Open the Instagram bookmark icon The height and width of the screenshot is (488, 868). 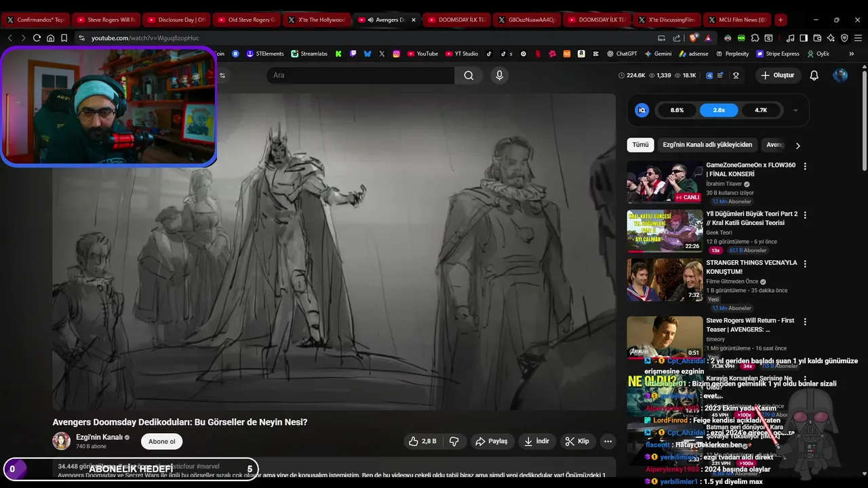(x=396, y=54)
